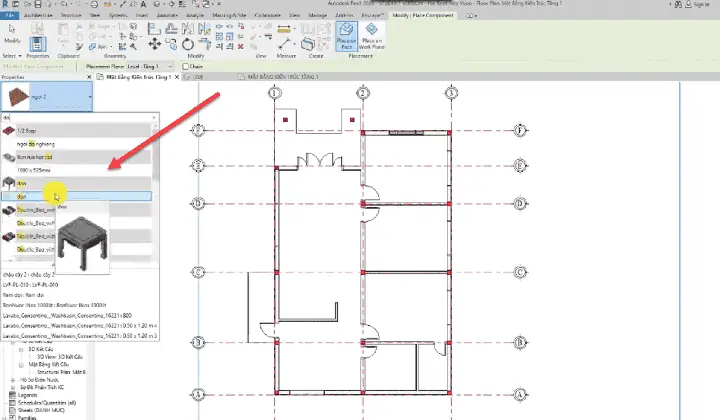Image resolution: width=720 pixels, height=420 pixels.
Task: Collapse the Mặt Bằng Kết Cấu tree node
Action: (x=21, y=365)
